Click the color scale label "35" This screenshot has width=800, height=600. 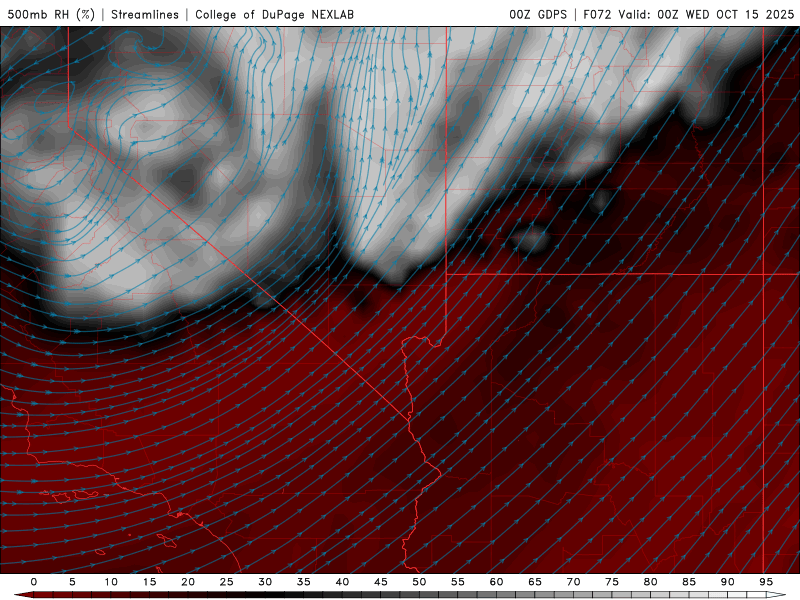point(304,582)
